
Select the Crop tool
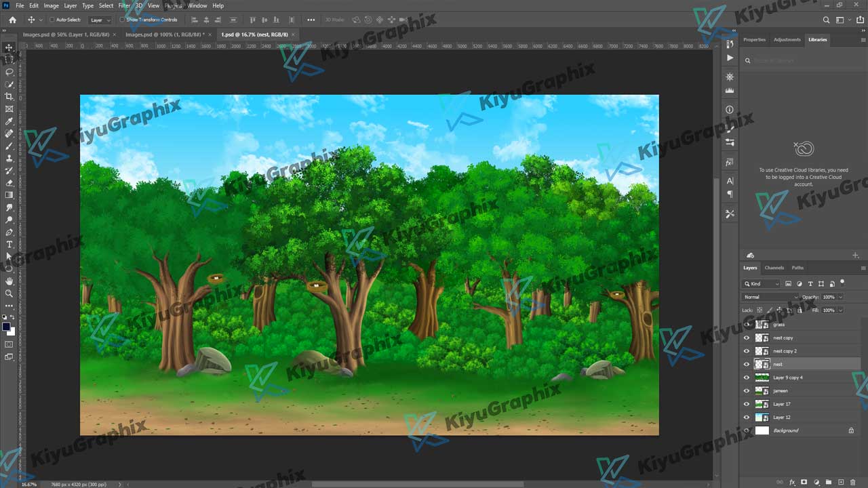(9, 97)
